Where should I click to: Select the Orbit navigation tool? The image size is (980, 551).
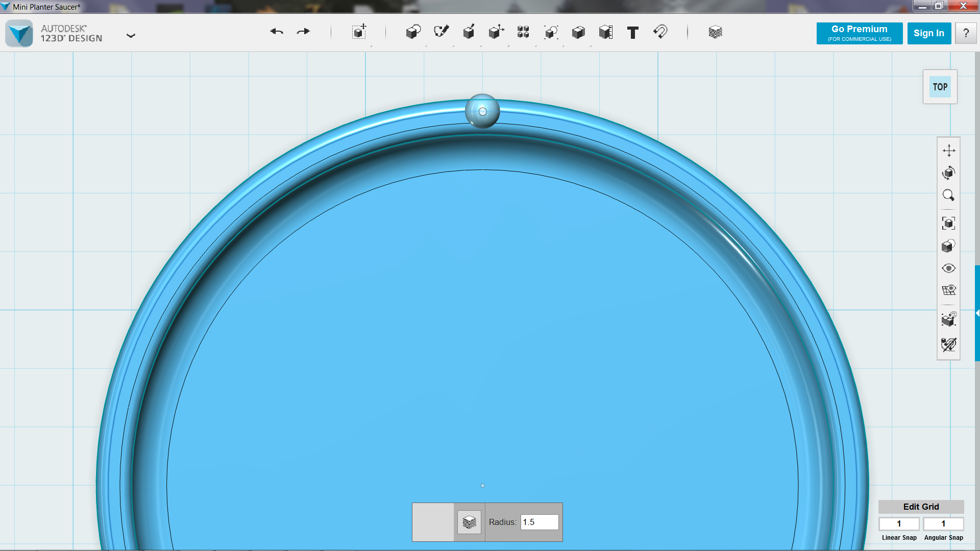[x=948, y=173]
